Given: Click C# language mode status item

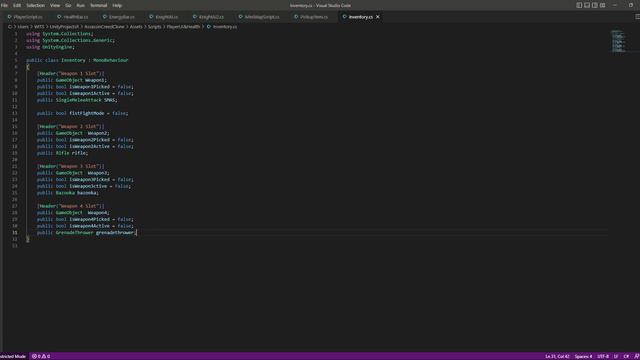Looking at the screenshot, I should pyautogui.click(x=626, y=356).
